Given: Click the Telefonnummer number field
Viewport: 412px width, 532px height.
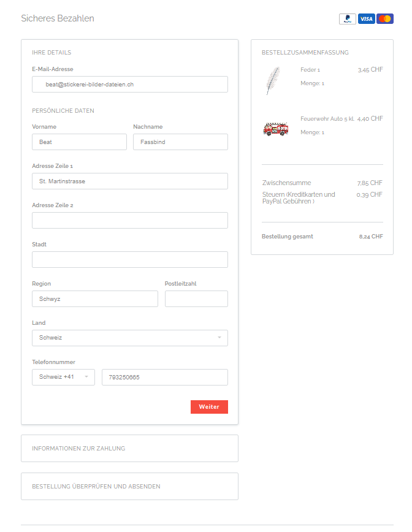Looking at the screenshot, I should 164,377.
